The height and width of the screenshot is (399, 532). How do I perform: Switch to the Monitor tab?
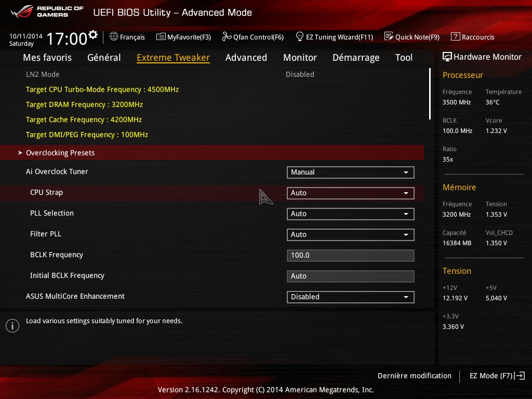pos(300,58)
